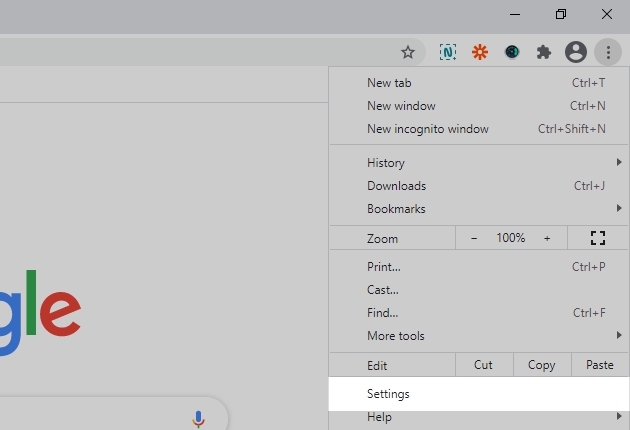630x430 pixels.
Task: Increase zoom with the plus button
Action: (x=547, y=238)
